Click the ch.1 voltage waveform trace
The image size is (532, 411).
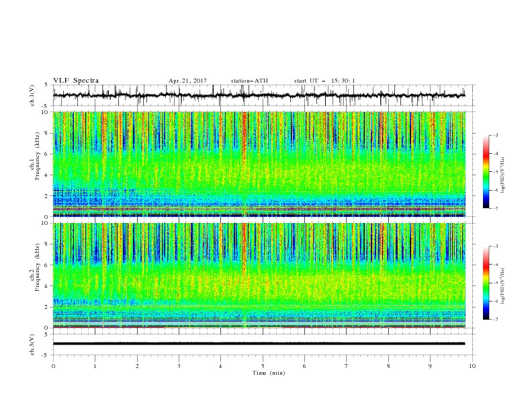(259, 95)
